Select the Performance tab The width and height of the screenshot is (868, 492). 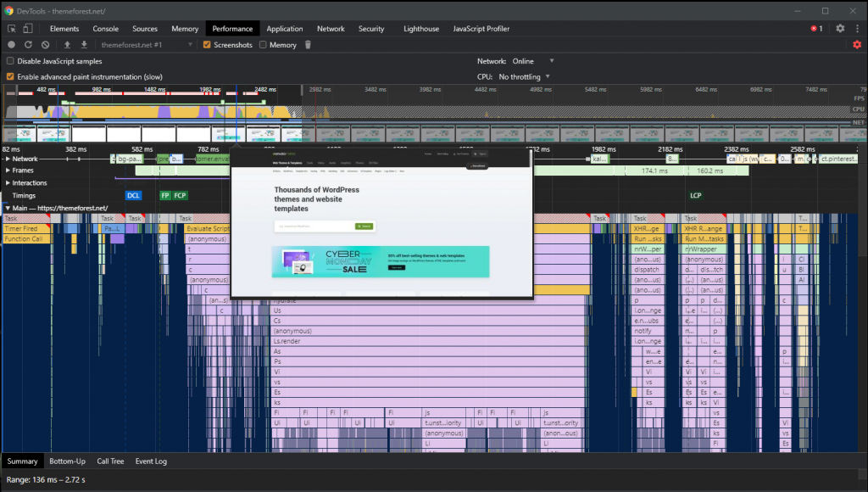232,29
